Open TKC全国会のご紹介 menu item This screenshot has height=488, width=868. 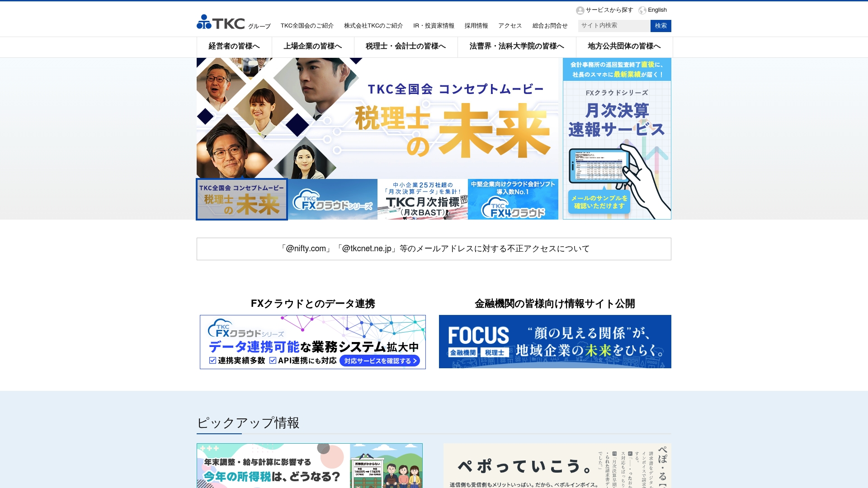(307, 26)
